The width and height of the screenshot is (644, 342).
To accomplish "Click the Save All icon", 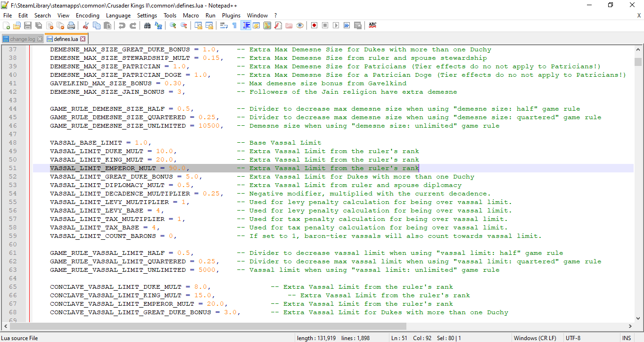I will 38,25.
